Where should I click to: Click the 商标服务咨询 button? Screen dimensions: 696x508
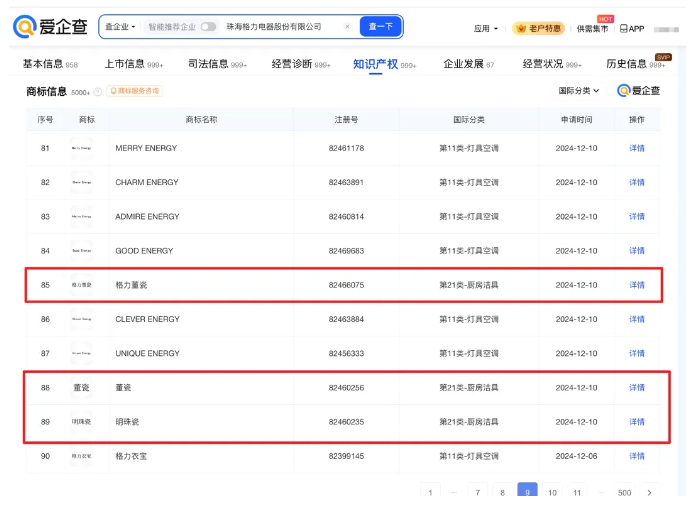(134, 91)
